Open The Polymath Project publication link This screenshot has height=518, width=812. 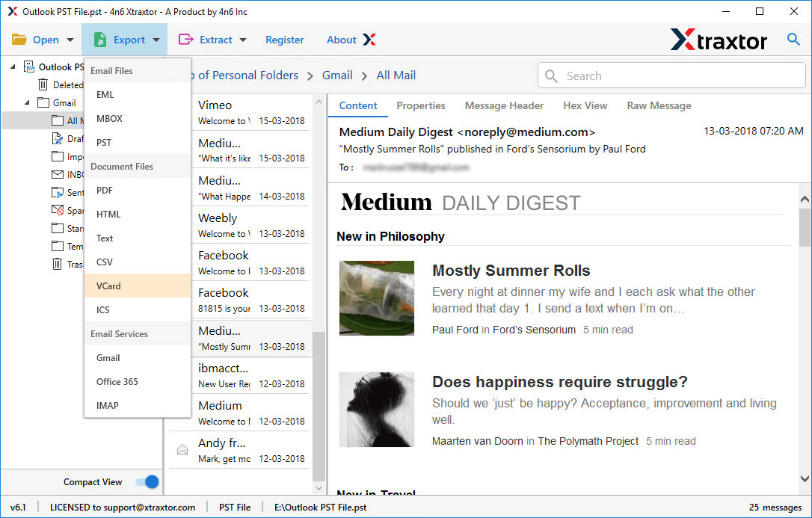point(588,442)
